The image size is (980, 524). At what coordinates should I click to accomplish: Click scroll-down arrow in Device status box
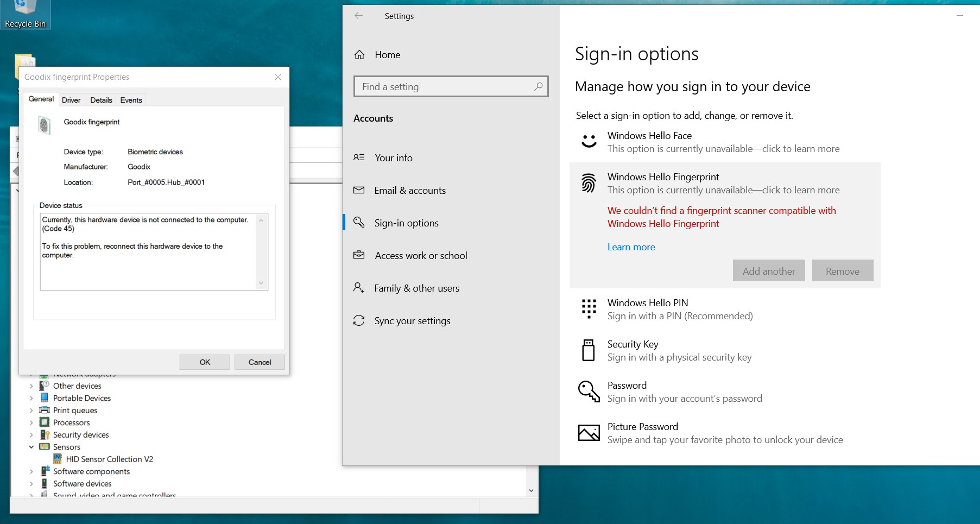tap(261, 283)
